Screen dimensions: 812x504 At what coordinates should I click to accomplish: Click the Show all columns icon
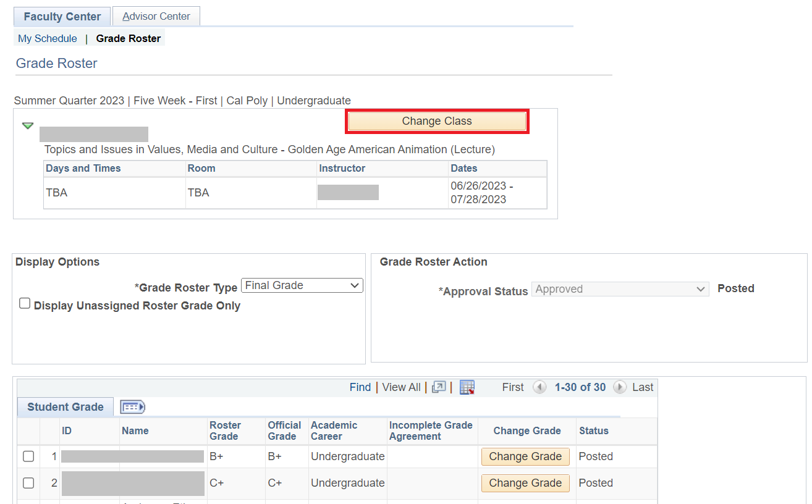[132, 407]
